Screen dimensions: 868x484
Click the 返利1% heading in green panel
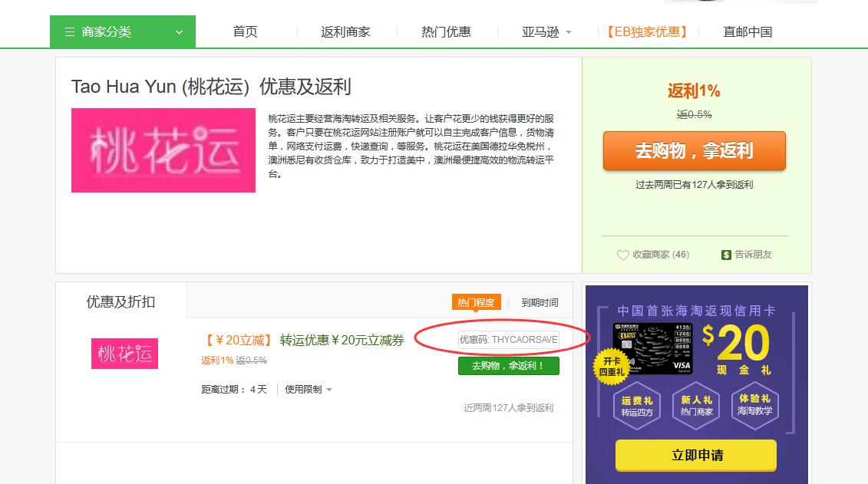pyautogui.click(x=694, y=91)
